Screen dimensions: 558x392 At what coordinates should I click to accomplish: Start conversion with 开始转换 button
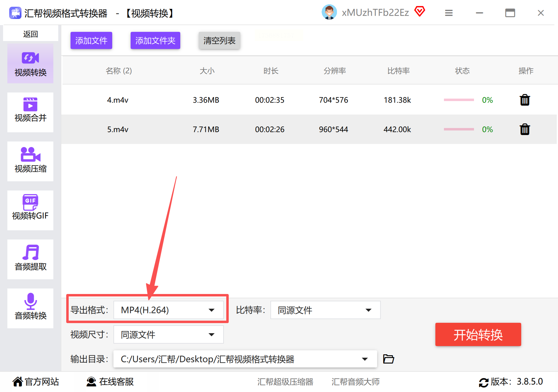pyautogui.click(x=478, y=334)
